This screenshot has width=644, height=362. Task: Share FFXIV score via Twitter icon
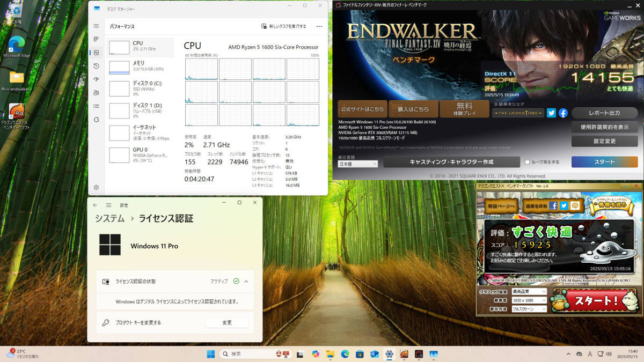tap(551, 113)
